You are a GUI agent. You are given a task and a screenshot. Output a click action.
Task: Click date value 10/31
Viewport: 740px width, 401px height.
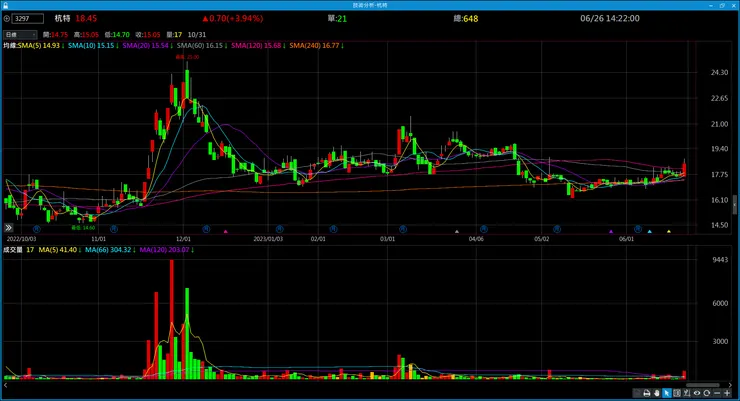point(197,34)
